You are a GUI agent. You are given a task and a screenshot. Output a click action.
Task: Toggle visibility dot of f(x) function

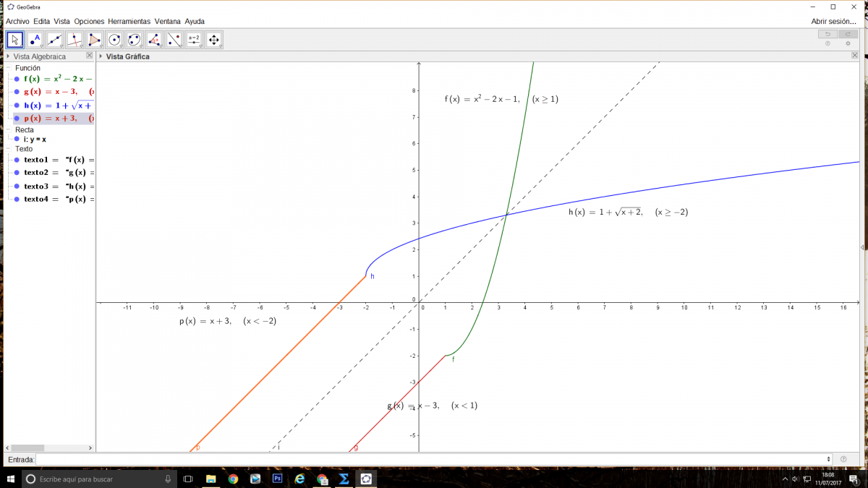pos(17,79)
